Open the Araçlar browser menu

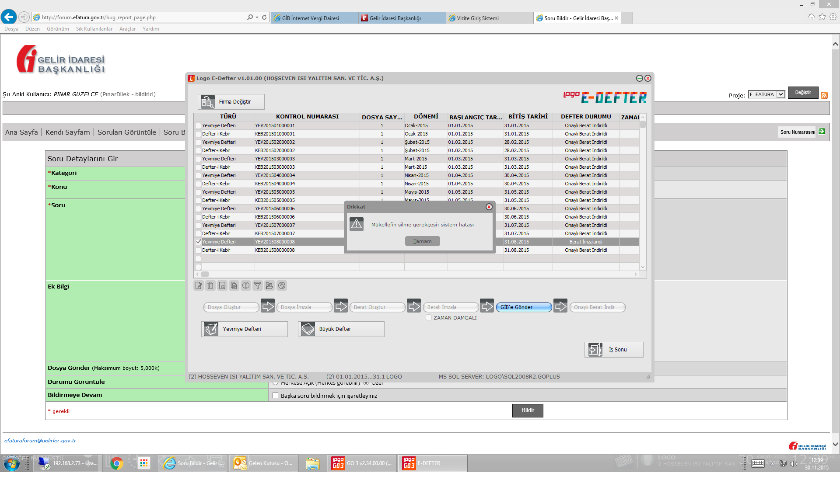127,29
